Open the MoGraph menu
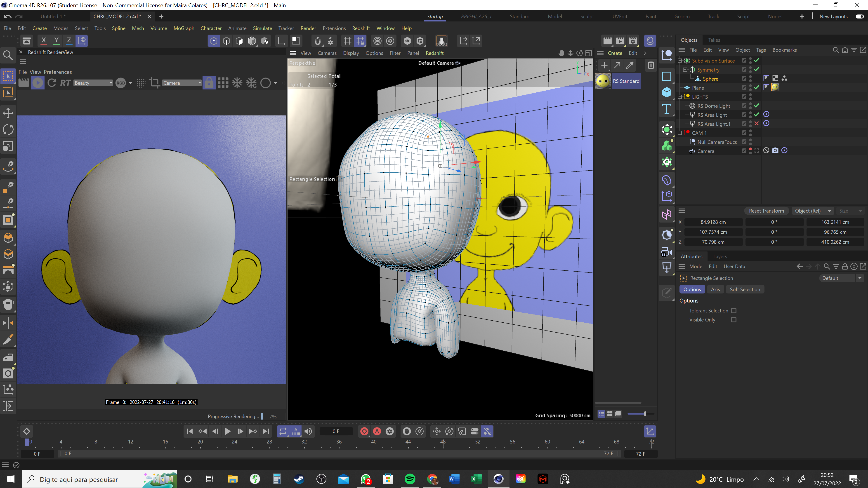 tap(184, 28)
